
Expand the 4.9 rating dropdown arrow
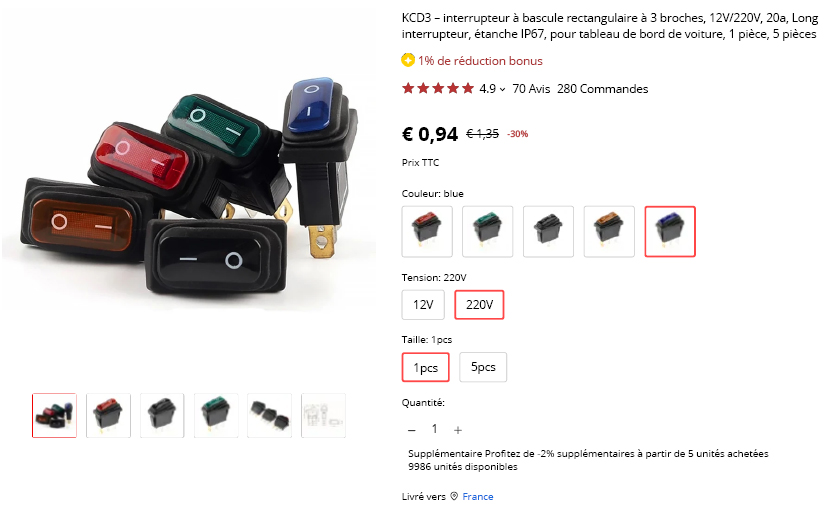(502, 89)
